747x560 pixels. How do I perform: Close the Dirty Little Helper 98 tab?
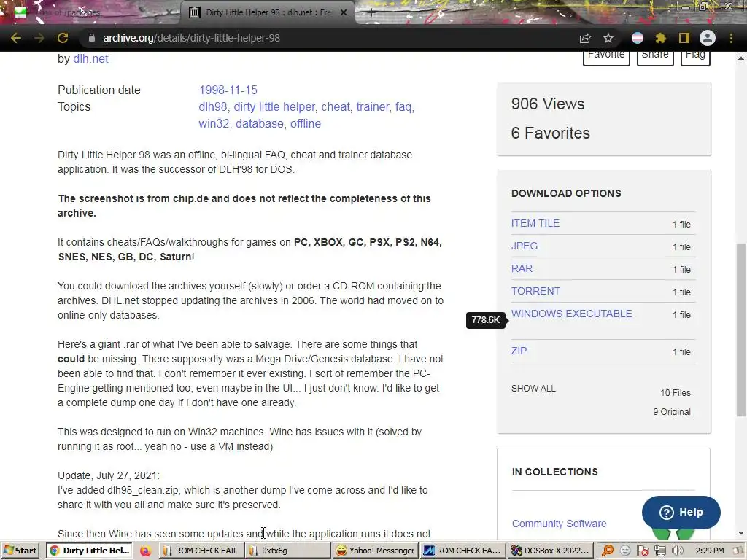(x=344, y=12)
